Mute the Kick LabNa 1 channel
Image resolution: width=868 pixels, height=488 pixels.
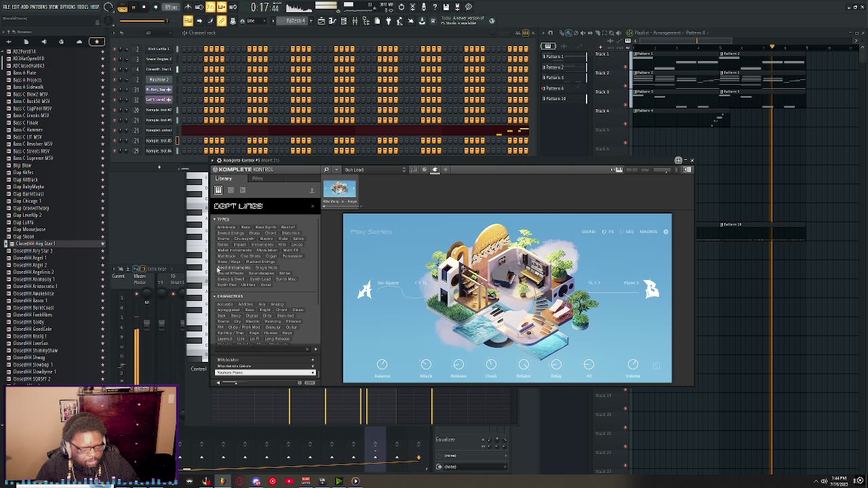pos(116,49)
